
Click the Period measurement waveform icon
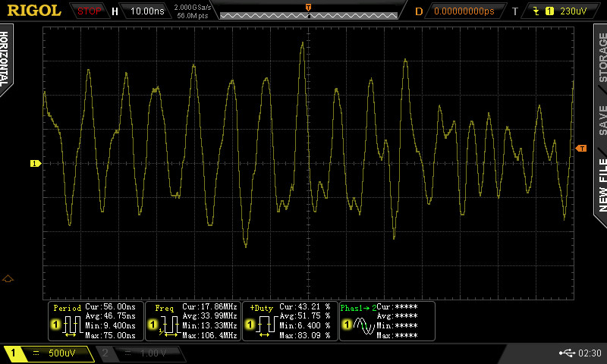point(72,326)
